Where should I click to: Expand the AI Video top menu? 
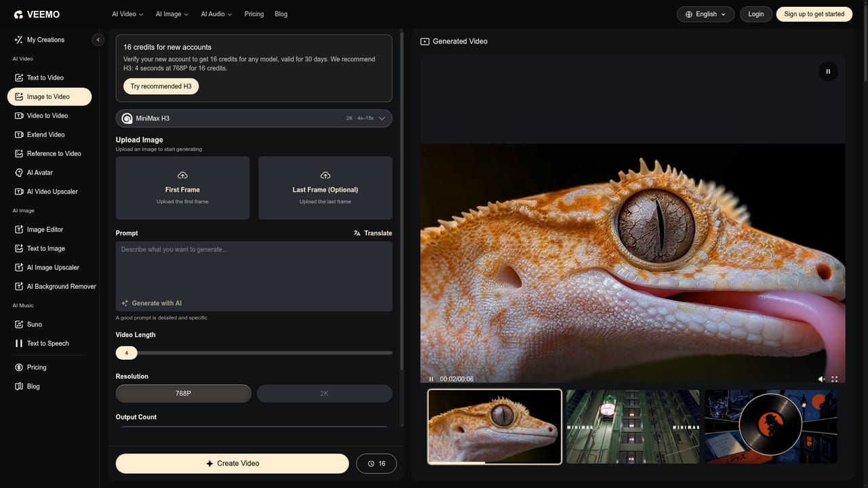coord(127,14)
